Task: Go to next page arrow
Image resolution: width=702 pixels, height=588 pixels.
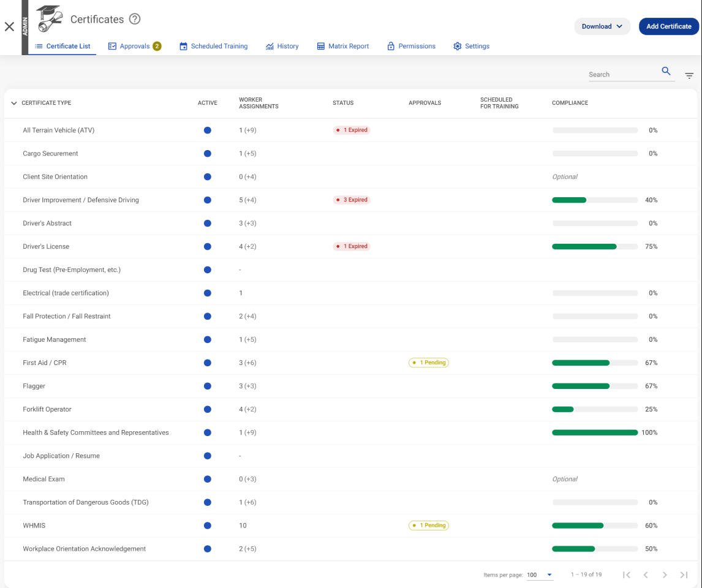Action: 665,575
